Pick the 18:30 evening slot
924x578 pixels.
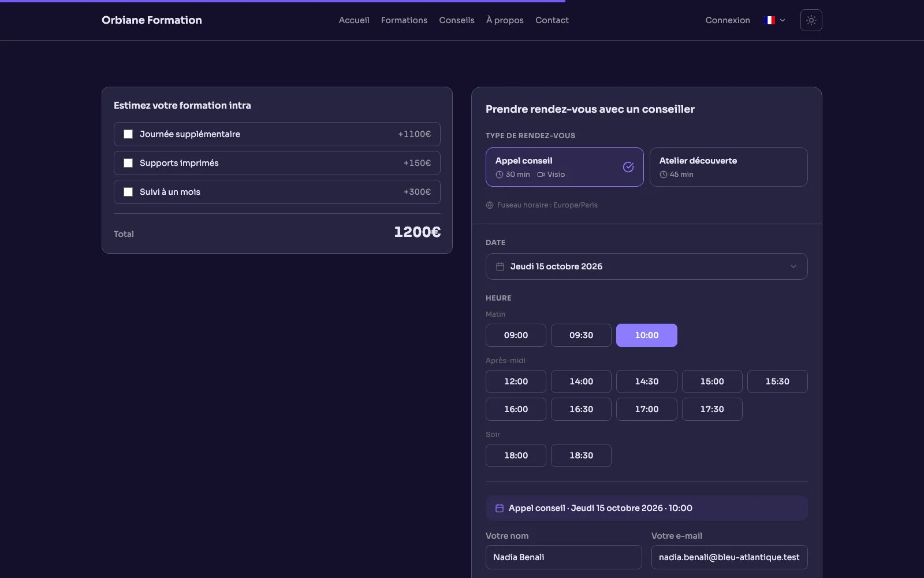point(581,455)
